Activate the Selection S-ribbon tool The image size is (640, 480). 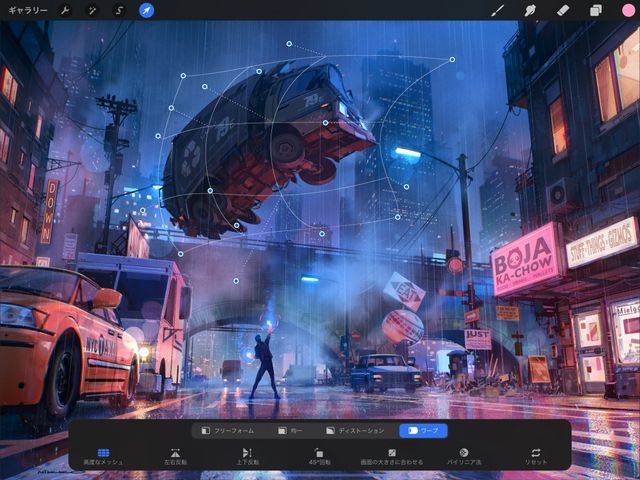point(119,10)
